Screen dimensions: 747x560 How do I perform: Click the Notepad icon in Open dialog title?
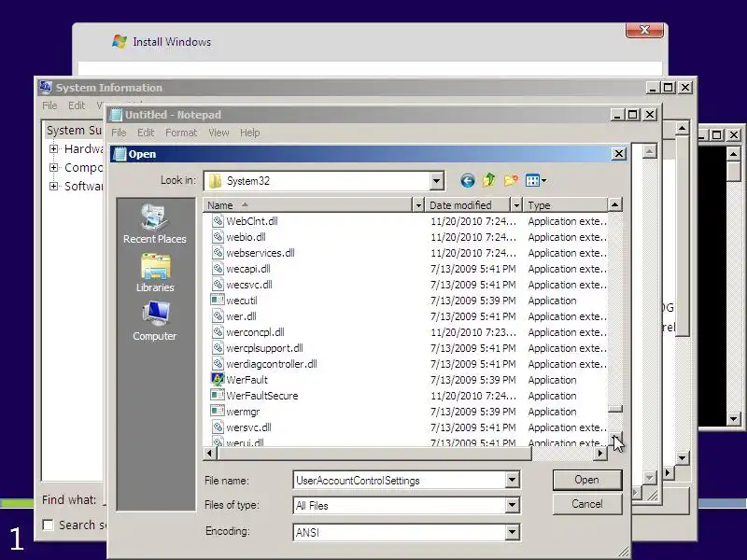[x=120, y=154]
